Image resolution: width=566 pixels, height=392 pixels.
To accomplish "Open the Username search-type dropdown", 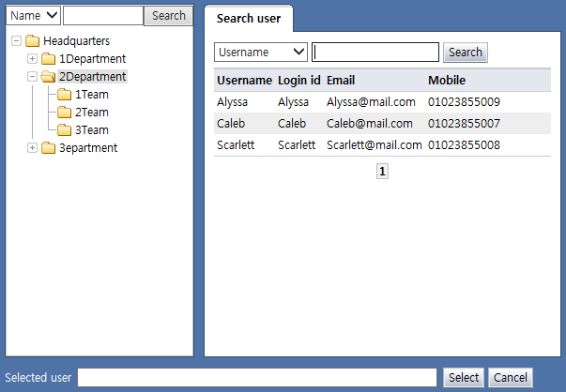I will tap(261, 53).
